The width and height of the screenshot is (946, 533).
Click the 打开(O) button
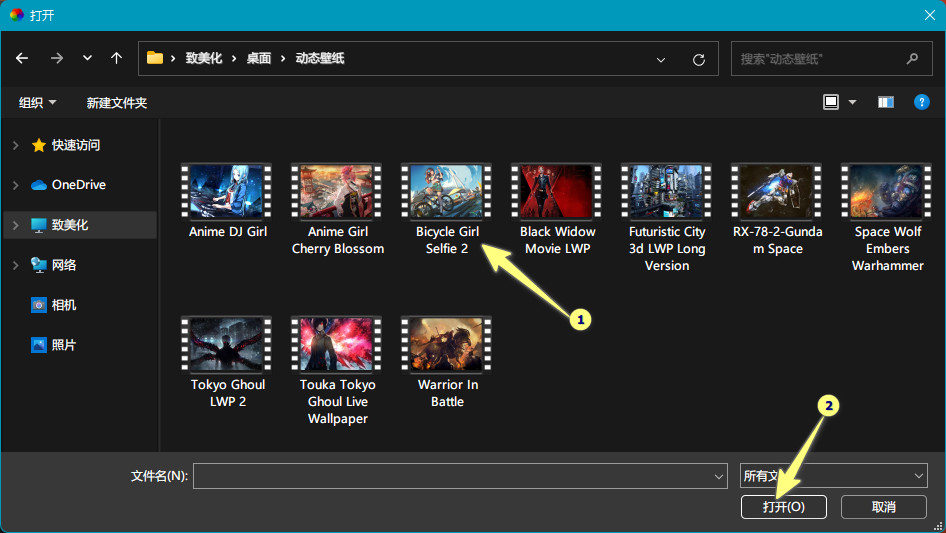point(784,507)
